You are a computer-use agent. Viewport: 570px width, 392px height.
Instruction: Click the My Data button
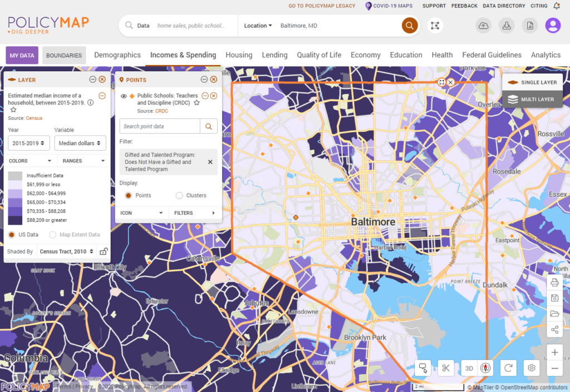coord(22,55)
